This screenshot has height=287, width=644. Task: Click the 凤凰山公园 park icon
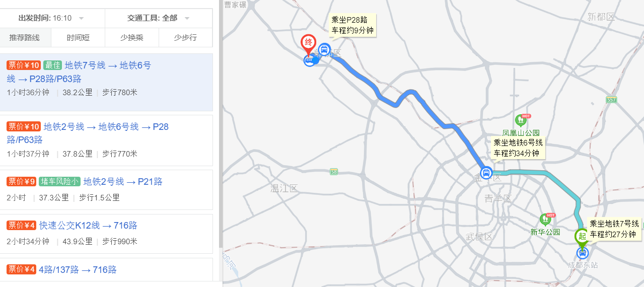point(521,121)
